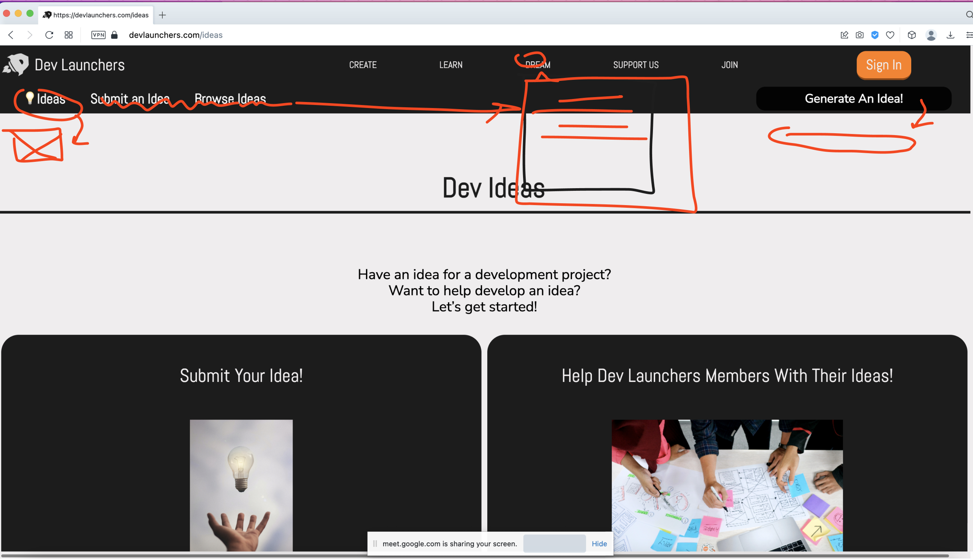Click the orange Sign In button

coord(883,65)
